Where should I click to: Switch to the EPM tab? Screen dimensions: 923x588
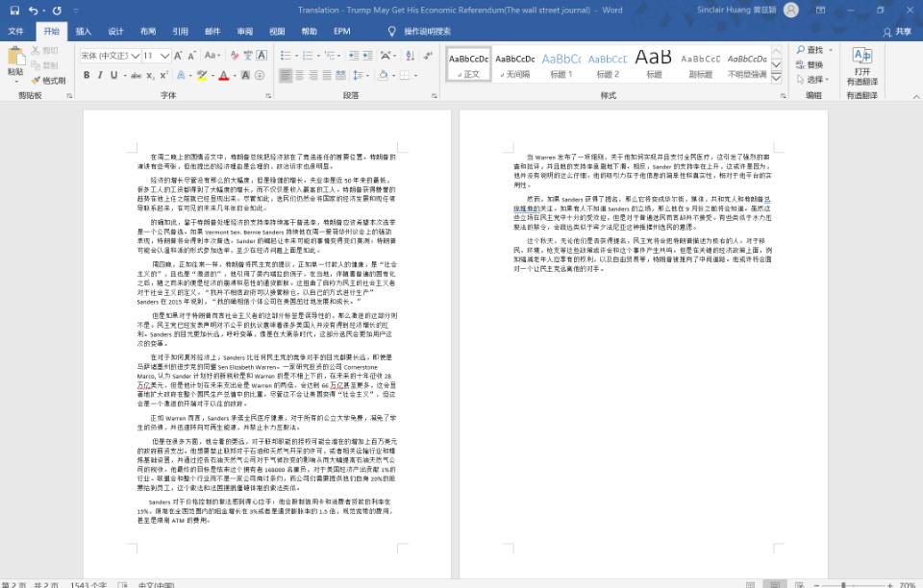click(x=342, y=31)
